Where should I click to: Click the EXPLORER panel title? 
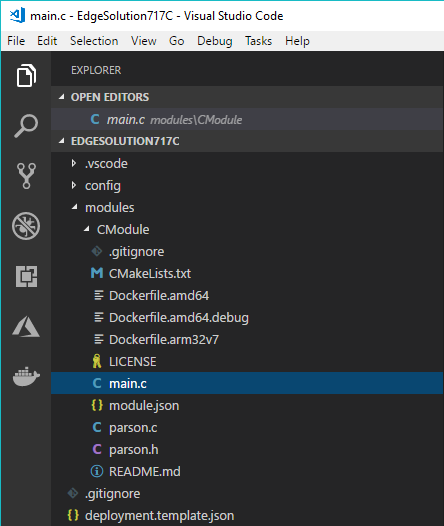(96, 70)
